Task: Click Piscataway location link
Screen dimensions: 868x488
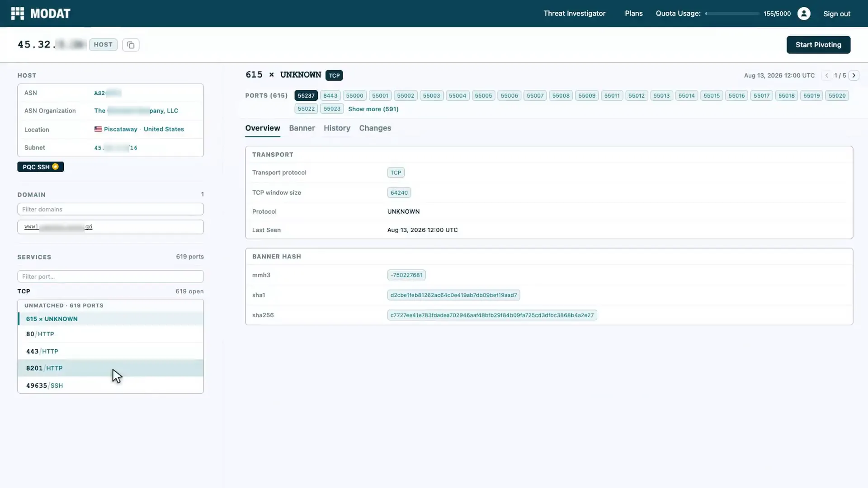Action: pyautogui.click(x=120, y=129)
